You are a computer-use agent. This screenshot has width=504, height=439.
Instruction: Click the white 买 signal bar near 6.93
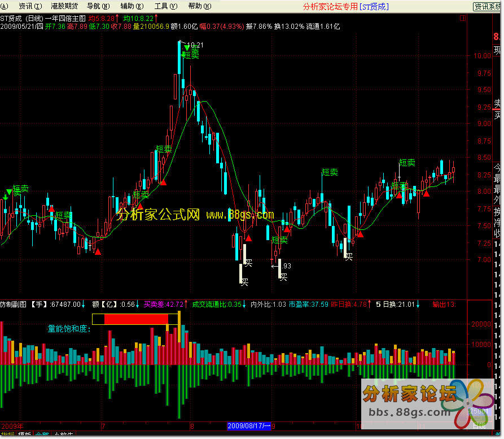(279, 270)
